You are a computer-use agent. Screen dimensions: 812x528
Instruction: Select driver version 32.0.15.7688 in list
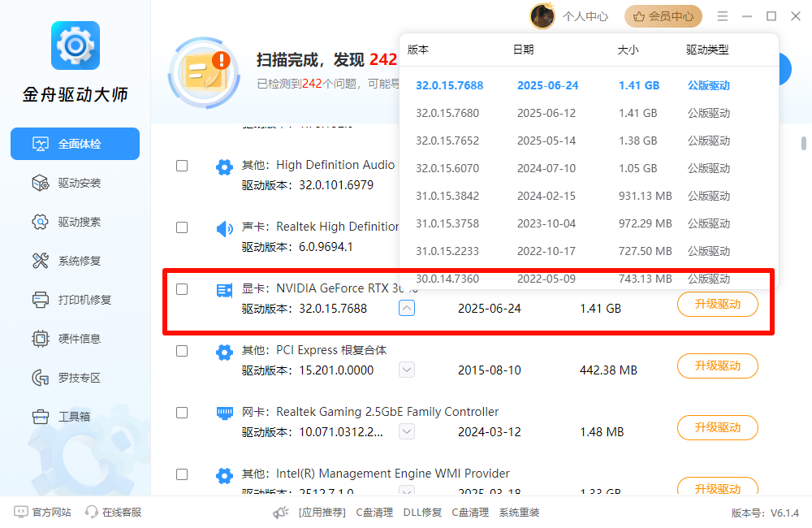(589, 85)
